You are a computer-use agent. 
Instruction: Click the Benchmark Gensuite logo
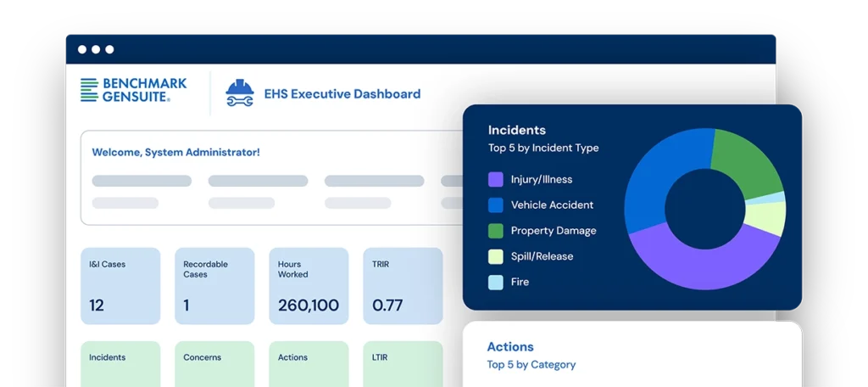(x=133, y=90)
